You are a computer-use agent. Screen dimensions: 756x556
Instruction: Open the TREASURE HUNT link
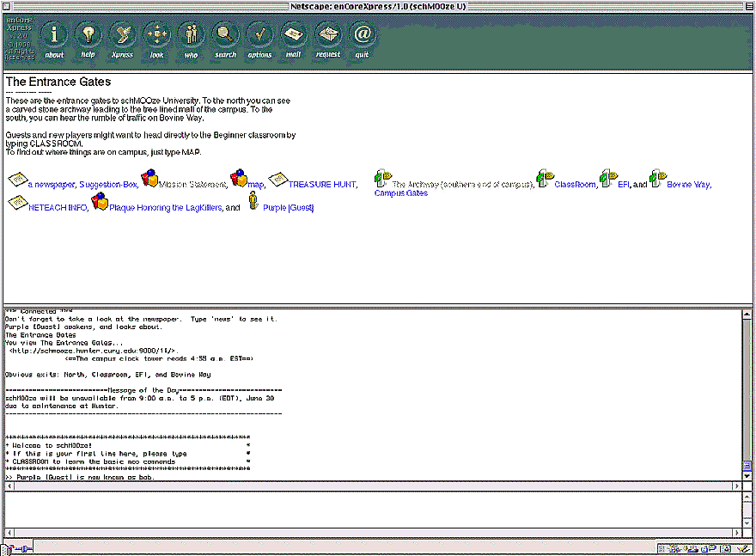click(x=322, y=185)
